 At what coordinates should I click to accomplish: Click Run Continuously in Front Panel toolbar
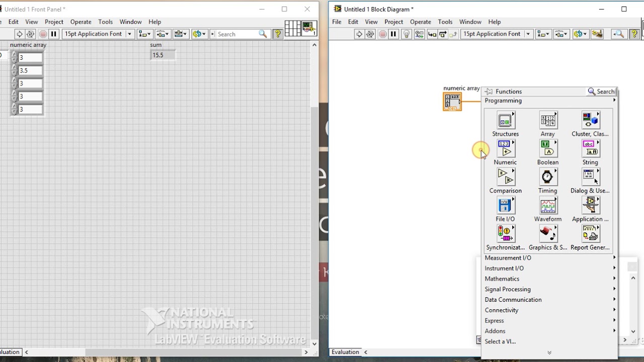click(x=30, y=34)
